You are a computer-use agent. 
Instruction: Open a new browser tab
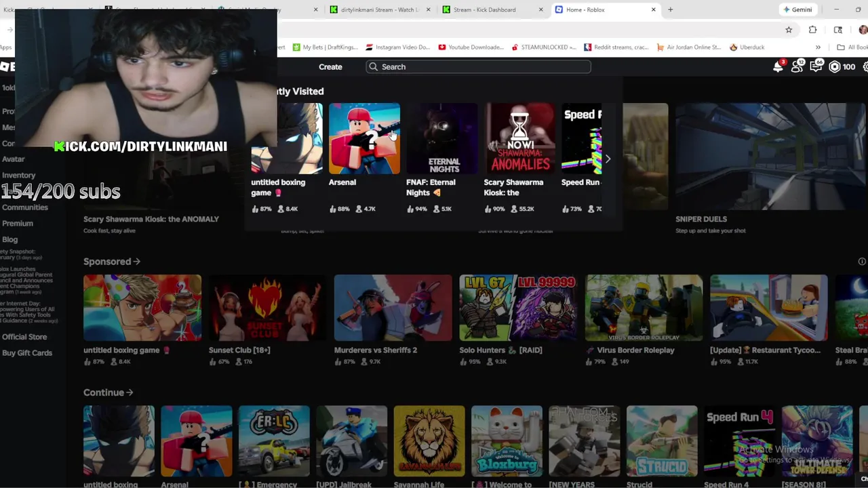pos(670,9)
